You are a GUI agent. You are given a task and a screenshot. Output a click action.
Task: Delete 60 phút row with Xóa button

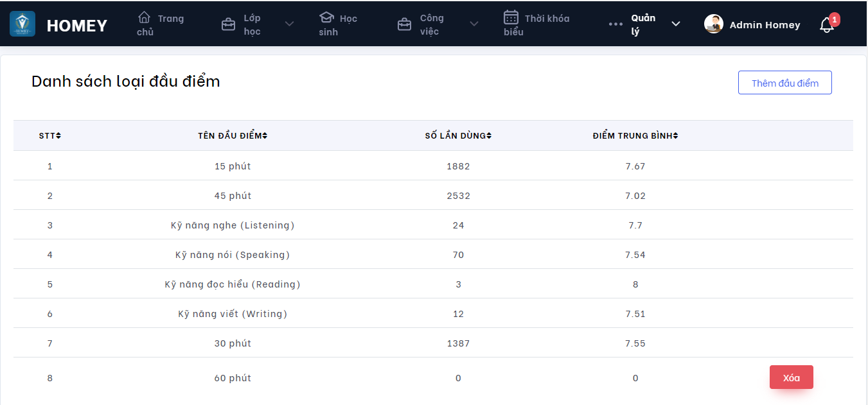[791, 377]
